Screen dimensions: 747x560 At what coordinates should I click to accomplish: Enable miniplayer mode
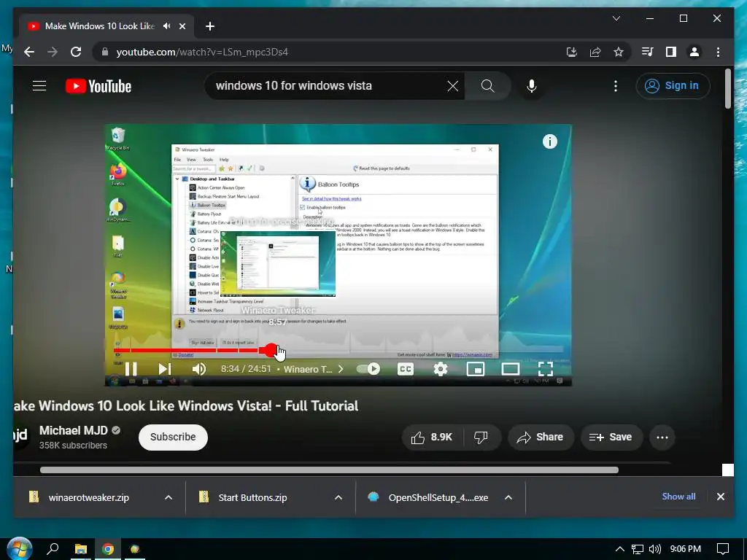pos(476,369)
